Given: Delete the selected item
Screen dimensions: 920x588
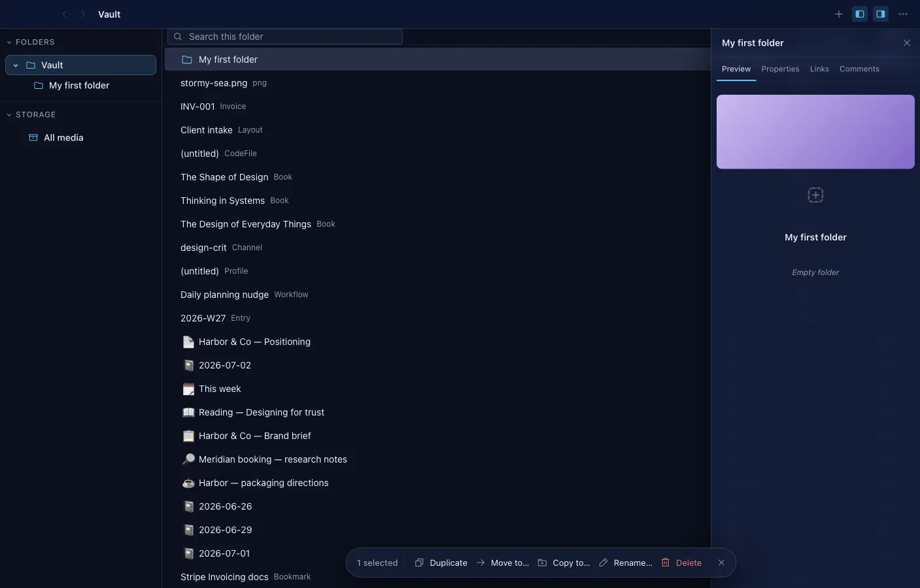Looking at the screenshot, I should pos(681,563).
